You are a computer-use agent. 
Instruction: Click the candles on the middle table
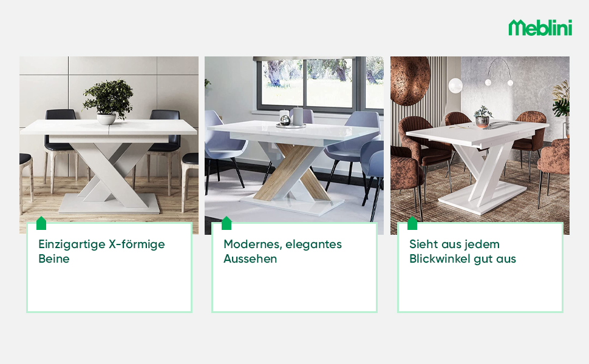click(293, 116)
